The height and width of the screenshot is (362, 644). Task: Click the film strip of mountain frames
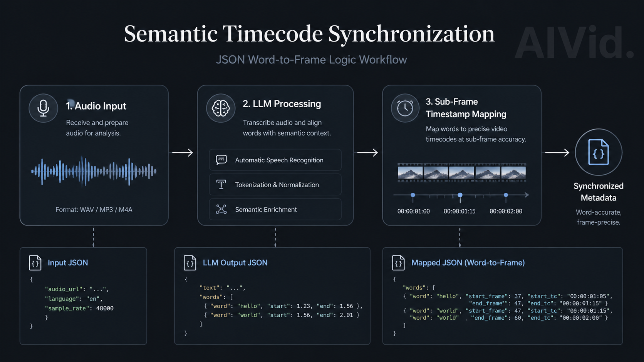pyautogui.click(x=461, y=172)
